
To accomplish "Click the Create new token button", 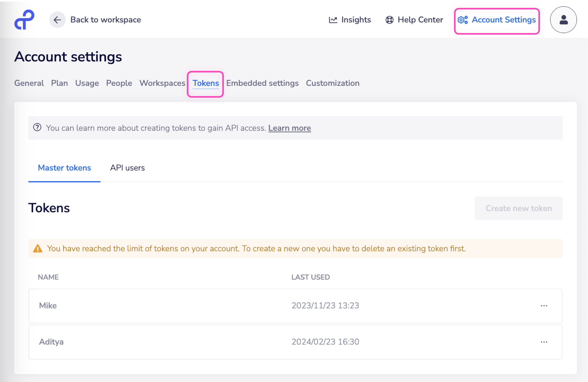I will (x=519, y=208).
